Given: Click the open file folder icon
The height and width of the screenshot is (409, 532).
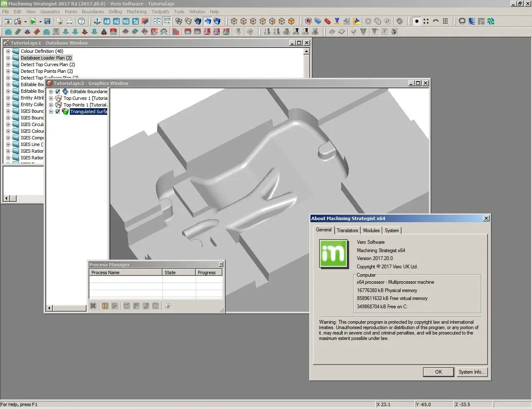Looking at the screenshot, I should pos(18,21).
